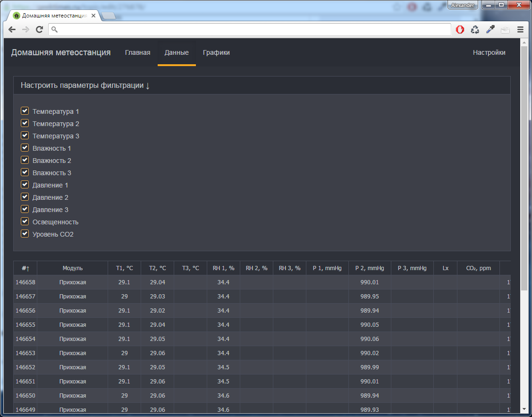This screenshot has height=417, width=532.
Task: Click the recycle arrows extension icon
Action: (475, 30)
